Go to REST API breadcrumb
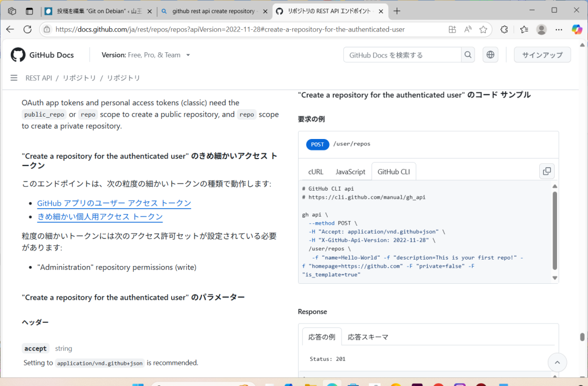Image resolution: width=588 pixels, height=386 pixels. tap(38, 78)
